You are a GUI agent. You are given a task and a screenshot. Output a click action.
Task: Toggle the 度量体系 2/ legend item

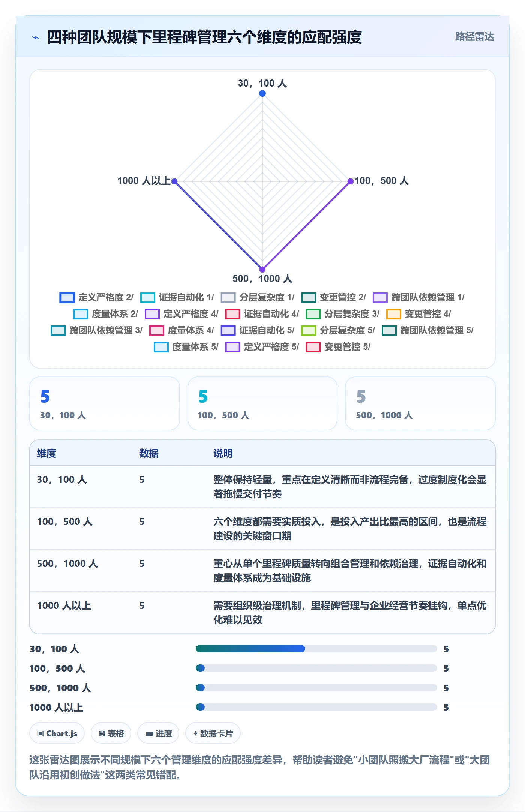[105, 314]
